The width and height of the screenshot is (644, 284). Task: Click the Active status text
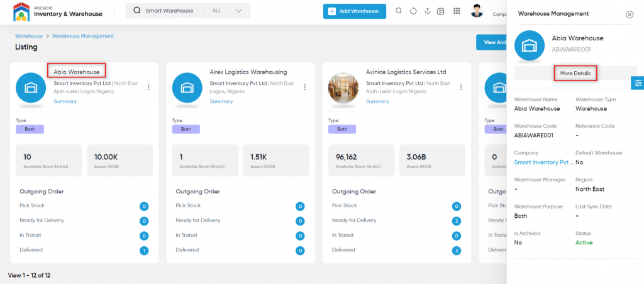584,242
